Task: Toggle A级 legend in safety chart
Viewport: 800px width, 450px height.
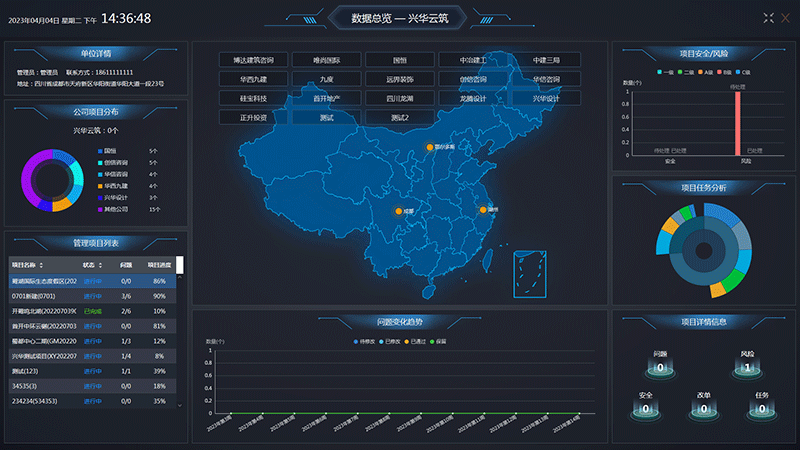Action: click(x=705, y=72)
